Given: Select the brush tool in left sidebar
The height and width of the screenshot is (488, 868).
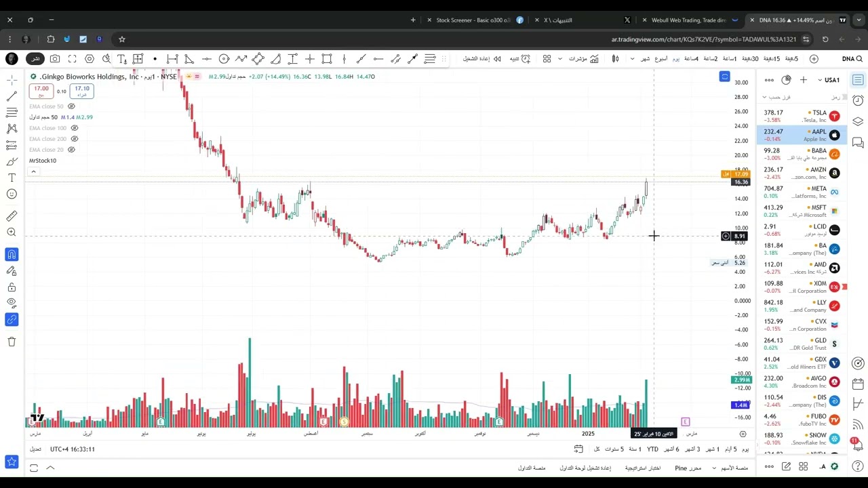Looking at the screenshot, I should click(12, 161).
